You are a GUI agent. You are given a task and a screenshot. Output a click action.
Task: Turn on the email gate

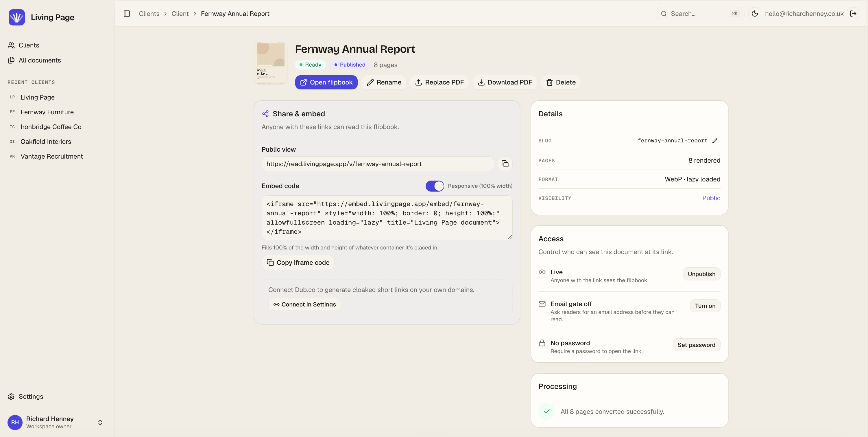(705, 306)
